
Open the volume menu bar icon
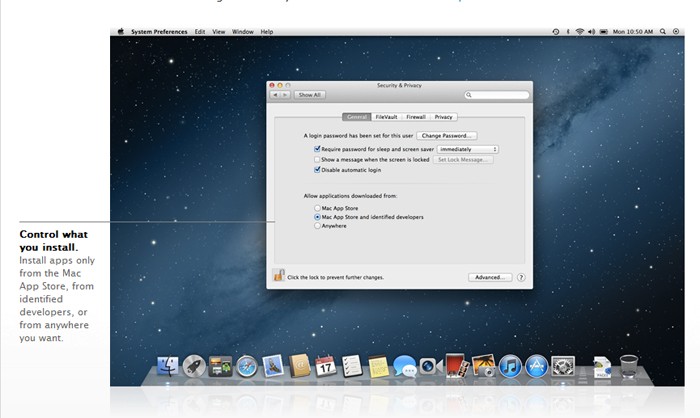(592, 32)
